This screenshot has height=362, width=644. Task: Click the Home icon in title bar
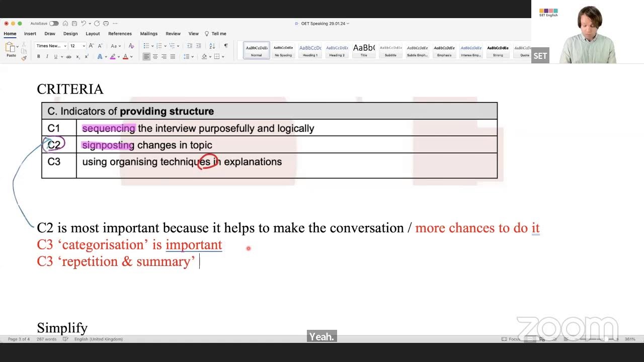coord(66,24)
